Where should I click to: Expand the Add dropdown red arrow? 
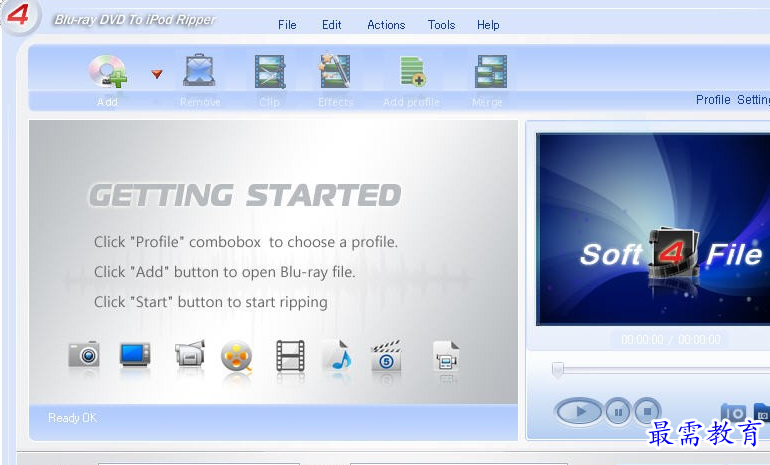point(157,74)
